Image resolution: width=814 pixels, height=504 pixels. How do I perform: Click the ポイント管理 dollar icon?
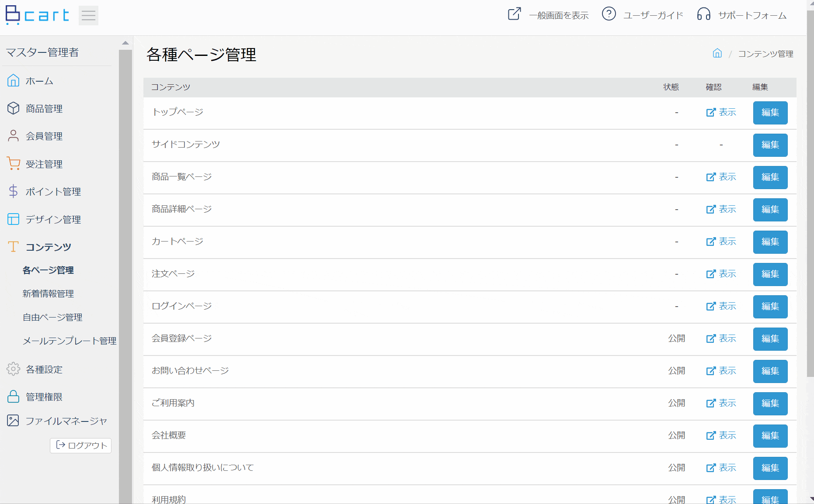[x=14, y=191]
